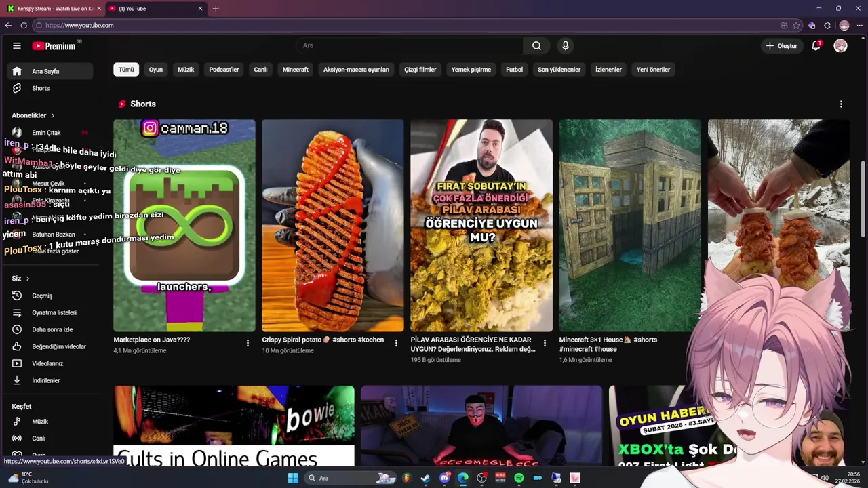Viewport: 868px width, 488px height.
Task: Open browser three-dot settings menu
Action: coord(859,25)
